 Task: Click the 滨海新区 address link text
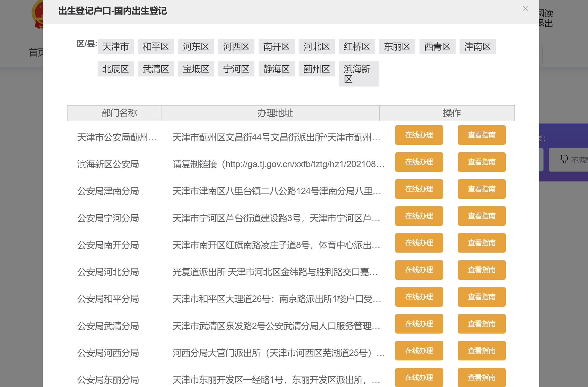click(x=278, y=164)
